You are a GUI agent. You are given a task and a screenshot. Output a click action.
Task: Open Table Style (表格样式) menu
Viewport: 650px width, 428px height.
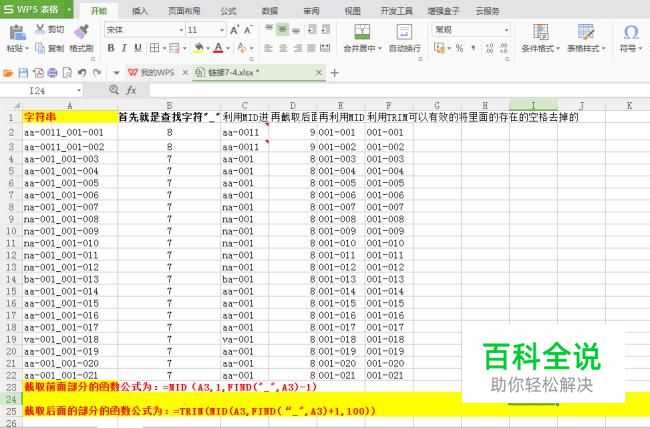[586, 38]
